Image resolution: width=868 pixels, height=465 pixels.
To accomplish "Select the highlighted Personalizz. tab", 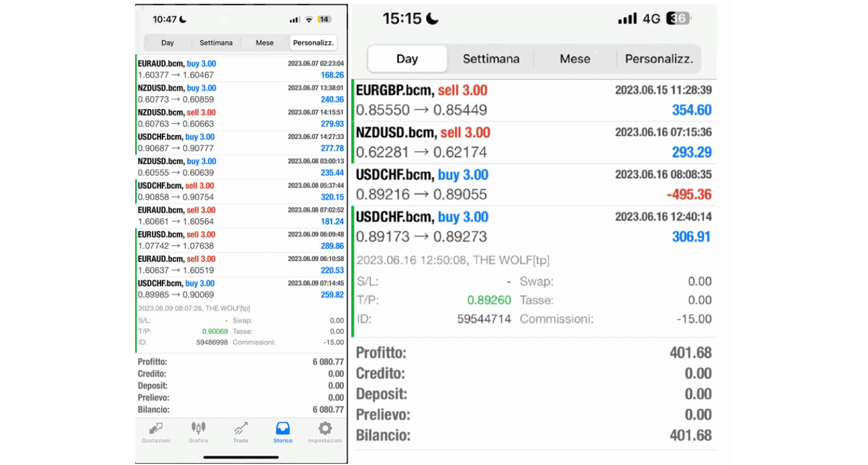I will 313,43.
